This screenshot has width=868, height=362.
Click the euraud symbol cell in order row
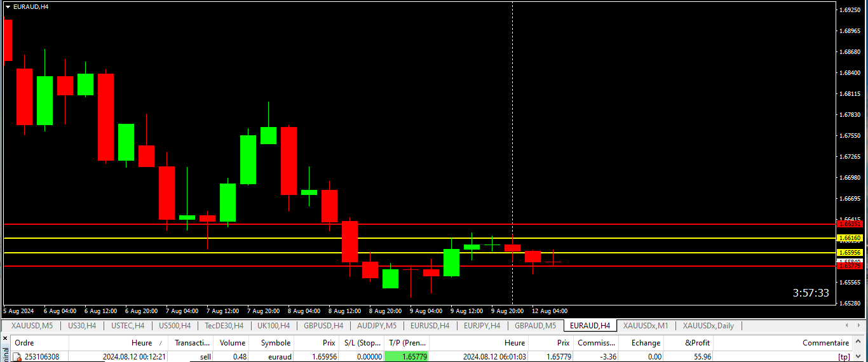[x=279, y=357]
